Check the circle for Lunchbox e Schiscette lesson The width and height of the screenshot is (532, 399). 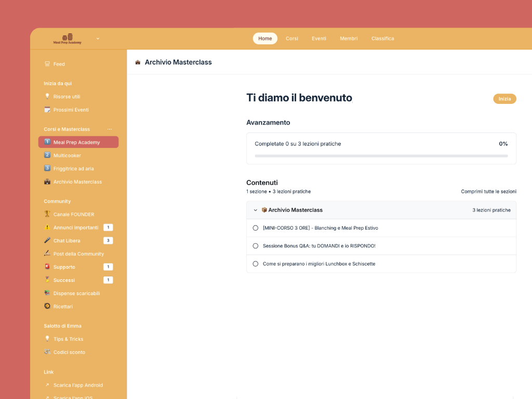point(256,264)
